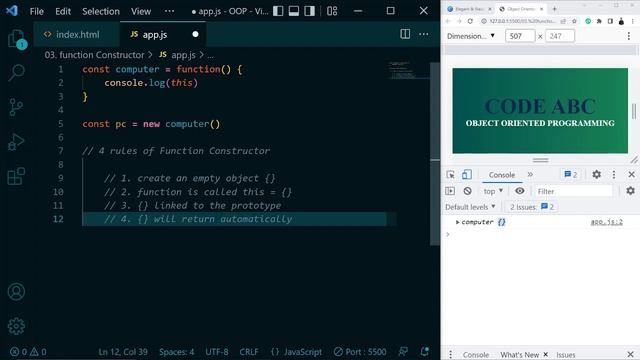Show more DevTools tabs chevron
640x360 pixels.
[530, 174]
